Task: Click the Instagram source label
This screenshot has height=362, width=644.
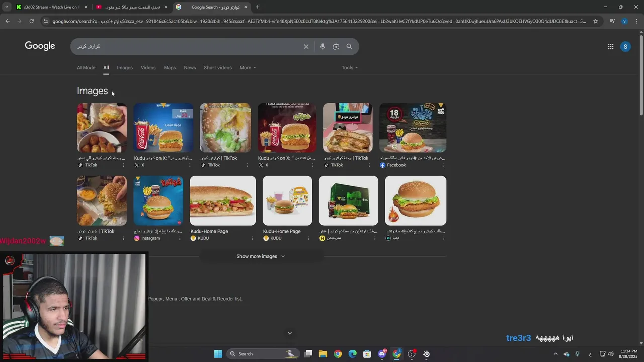Action: click(150, 238)
